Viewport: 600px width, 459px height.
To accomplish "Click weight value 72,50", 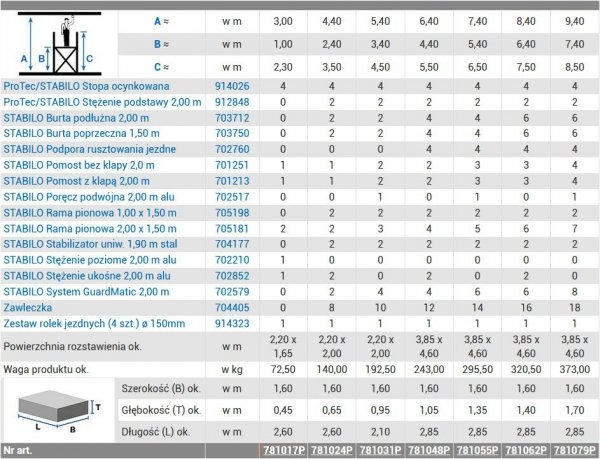I will coord(283,370).
